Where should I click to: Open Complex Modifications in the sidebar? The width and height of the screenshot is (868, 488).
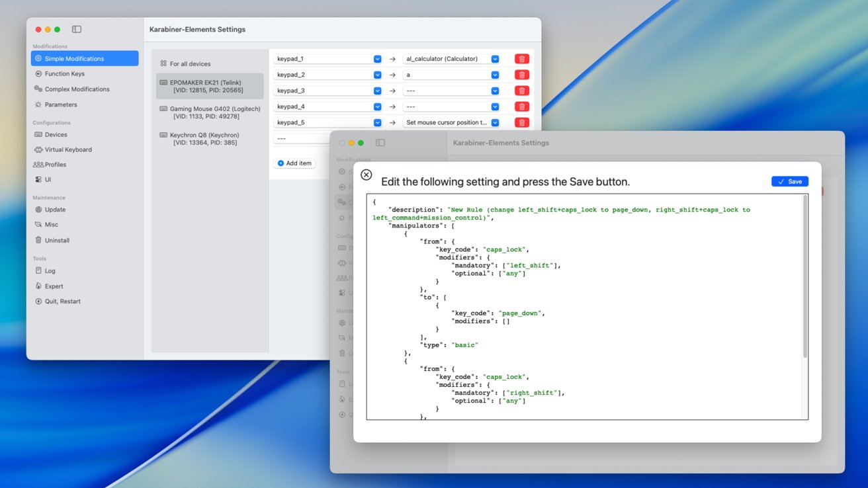(x=77, y=89)
